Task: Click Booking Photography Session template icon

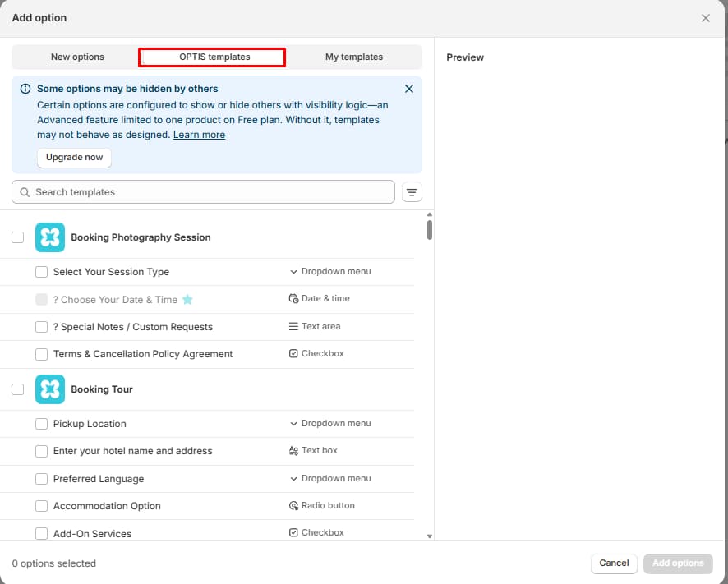Action: click(50, 237)
